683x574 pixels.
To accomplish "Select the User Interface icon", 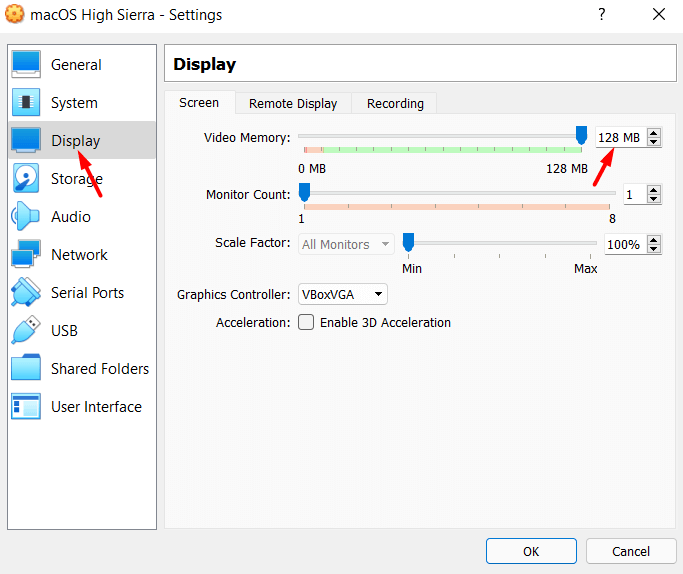I will pos(25,407).
